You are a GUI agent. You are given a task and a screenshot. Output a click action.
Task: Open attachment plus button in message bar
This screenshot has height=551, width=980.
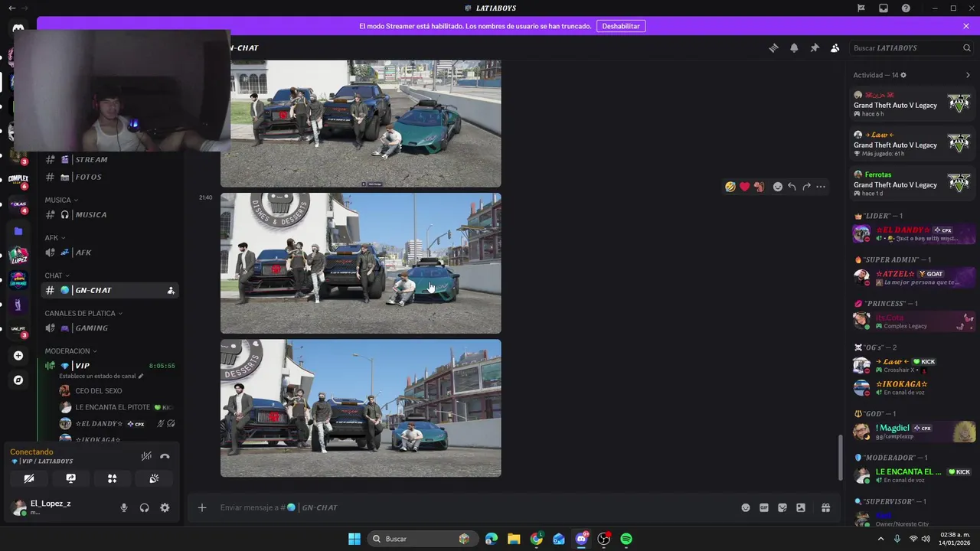pos(202,507)
